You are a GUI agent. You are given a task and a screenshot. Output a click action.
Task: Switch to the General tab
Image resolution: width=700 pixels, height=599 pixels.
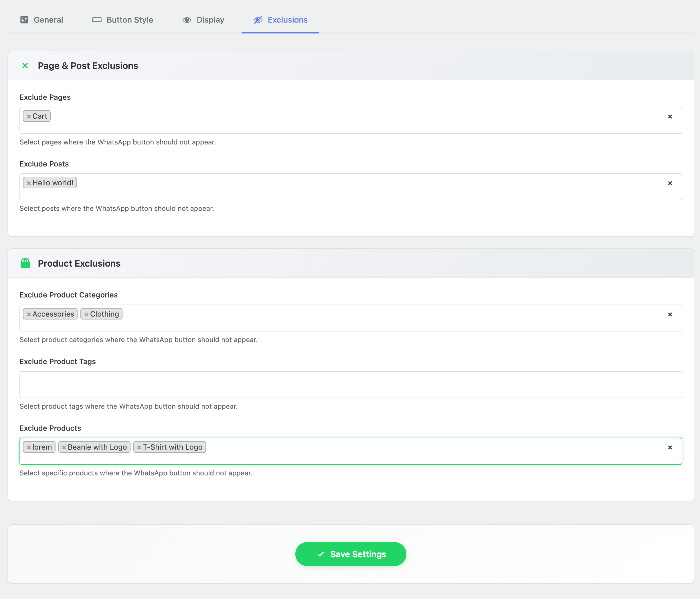tap(41, 20)
